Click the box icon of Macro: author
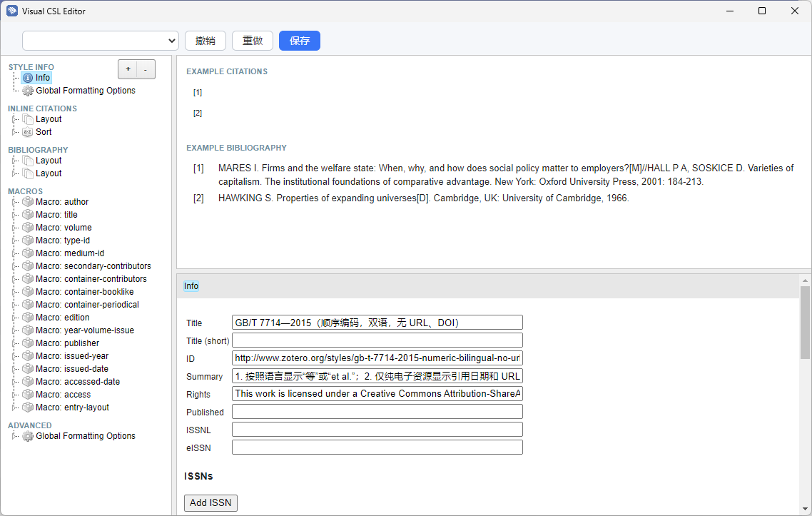 (28, 202)
